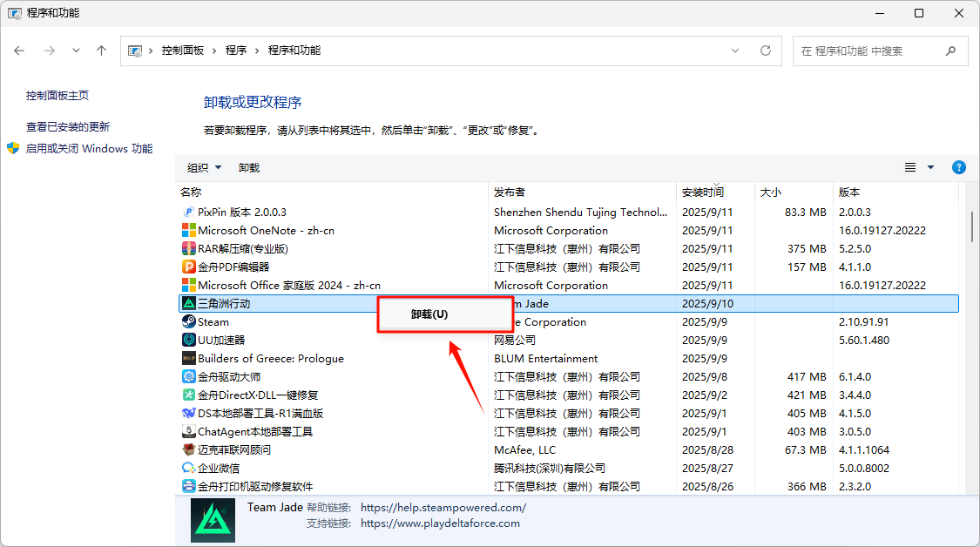Screen dimensions: 980x547
Task: Click BLUM Entertainment publisher cell
Action: (x=545, y=358)
